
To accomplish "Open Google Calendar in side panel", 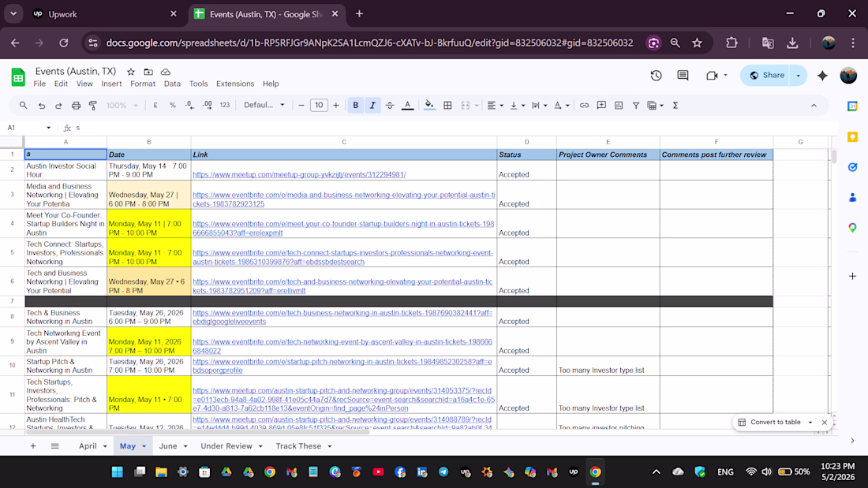I will pyautogui.click(x=852, y=106).
